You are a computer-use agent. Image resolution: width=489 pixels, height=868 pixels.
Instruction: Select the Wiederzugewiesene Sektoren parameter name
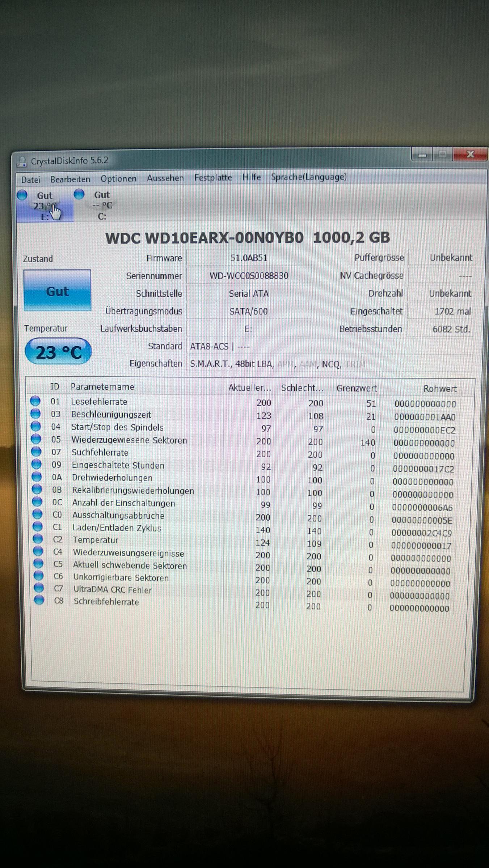[129, 440]
